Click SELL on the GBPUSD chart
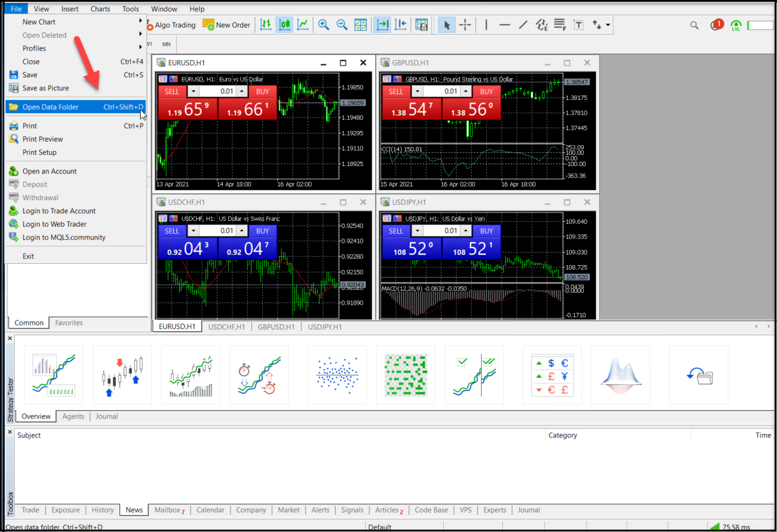777x532 pixels. 396,92
